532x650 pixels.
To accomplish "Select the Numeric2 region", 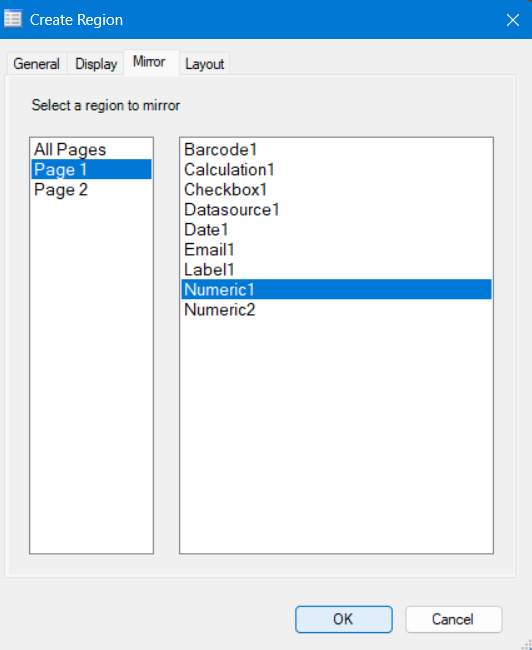I will [336, 310].
